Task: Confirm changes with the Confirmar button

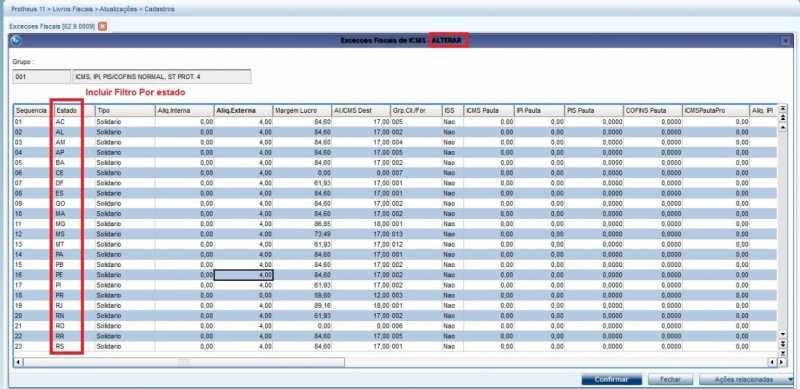Action: click(611, 380)
